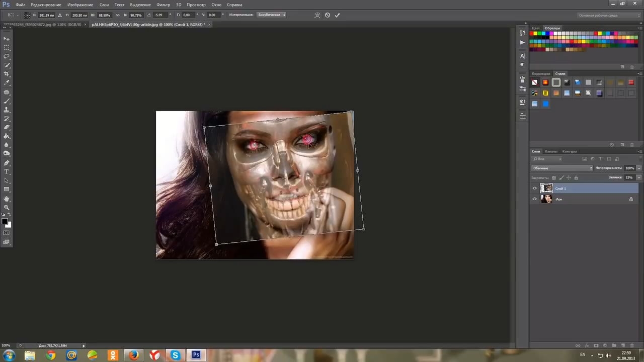Screen dimensions: 644x362
Task: Switch to the Контуры tab
Action: pos(570,151)
